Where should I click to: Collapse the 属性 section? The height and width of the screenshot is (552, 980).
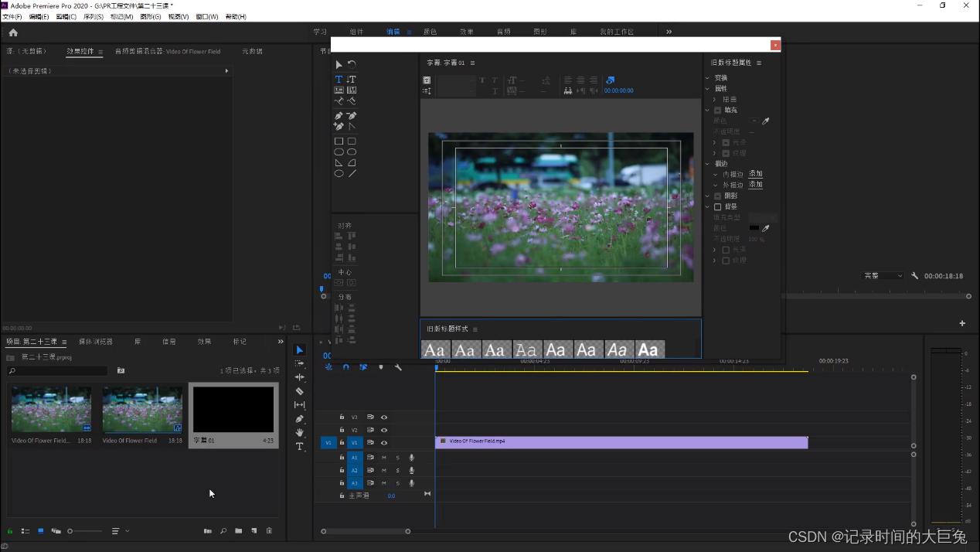tap(707, 89)
